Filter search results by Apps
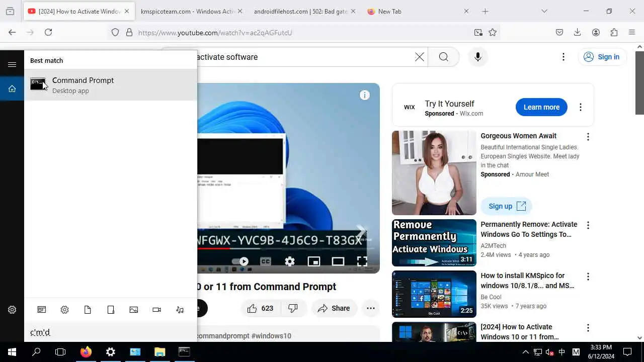The width and height of the screenshot is (644, 362). 42,310
